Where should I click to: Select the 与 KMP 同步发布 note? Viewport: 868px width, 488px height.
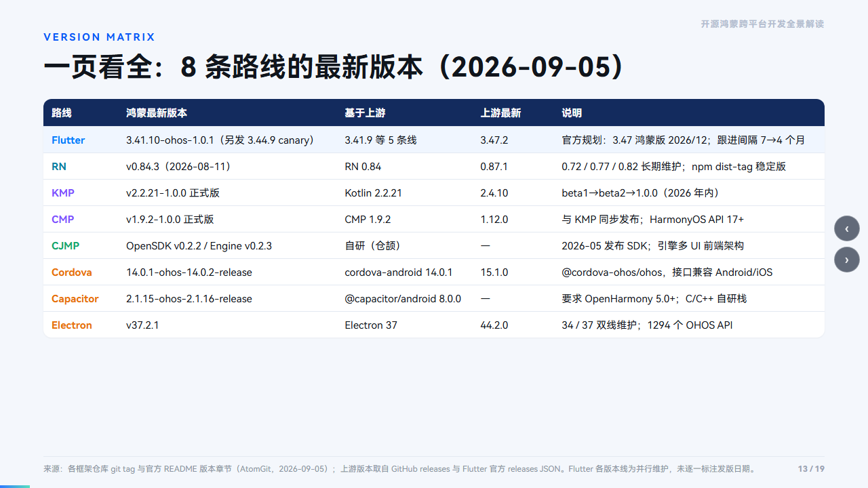pyautogui.click(x=653, y=220)
